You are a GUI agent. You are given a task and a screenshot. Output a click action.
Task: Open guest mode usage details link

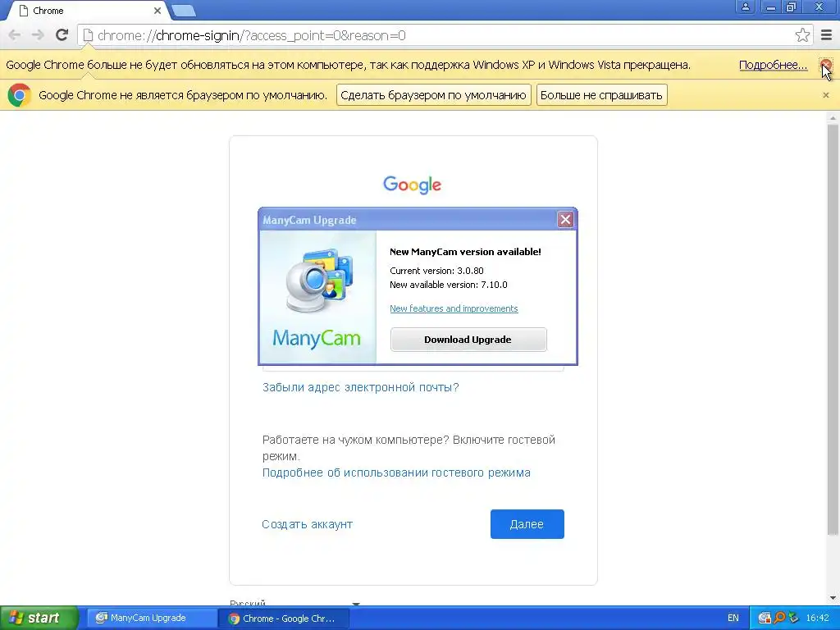click(x=396, y=472)
